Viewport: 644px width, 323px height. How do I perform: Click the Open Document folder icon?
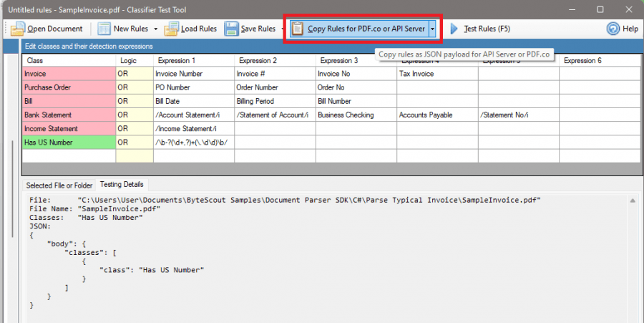point(18,29)
